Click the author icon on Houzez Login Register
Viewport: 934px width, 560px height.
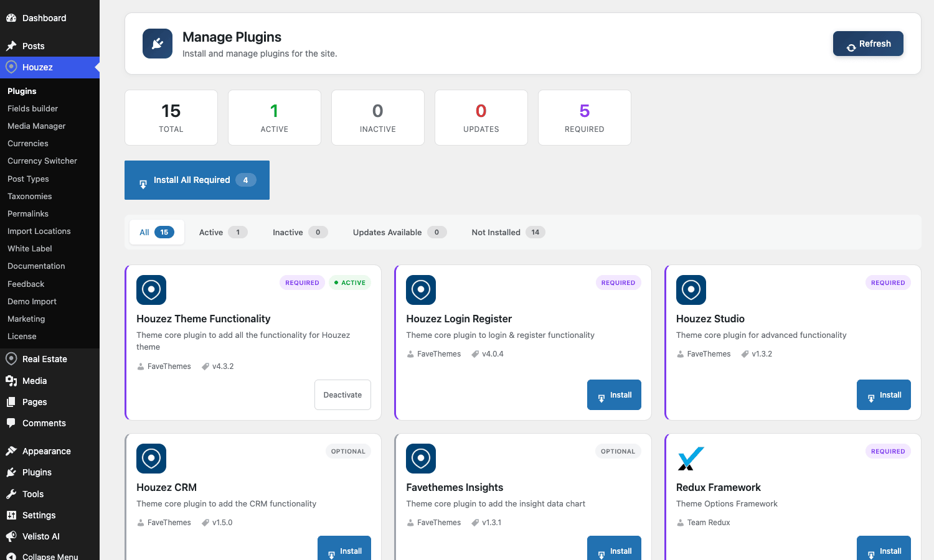tap(410, 354)
